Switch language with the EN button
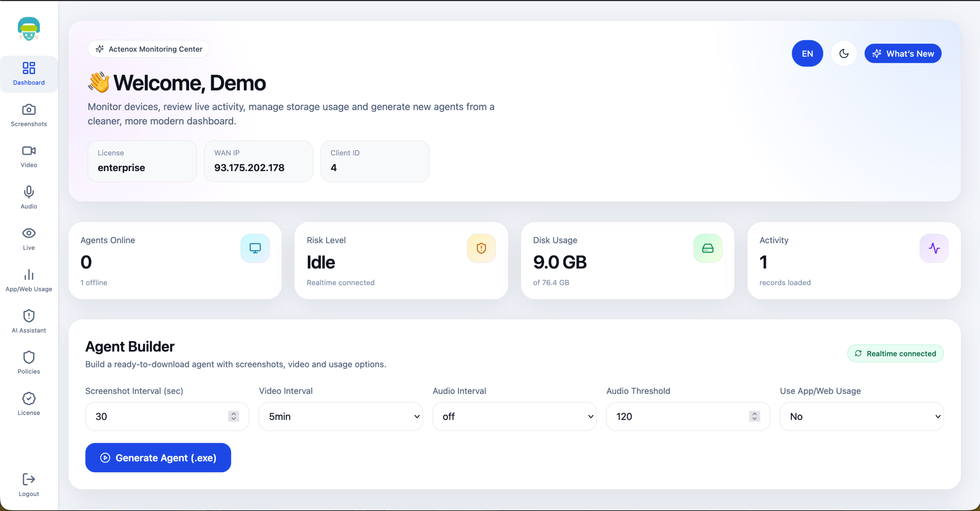Image resolution: width=980 pixels, height=511 pixels. pos(807,54)
